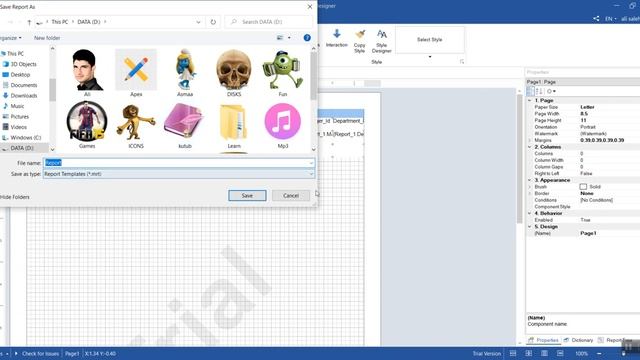The width and height of the screenshot is (640, 360).
Task: Expand the Brush property
Action: [x=529, y=187]
